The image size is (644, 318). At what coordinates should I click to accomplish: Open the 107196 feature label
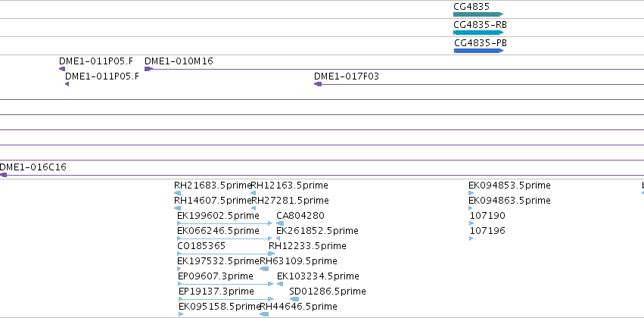point(487,231)
